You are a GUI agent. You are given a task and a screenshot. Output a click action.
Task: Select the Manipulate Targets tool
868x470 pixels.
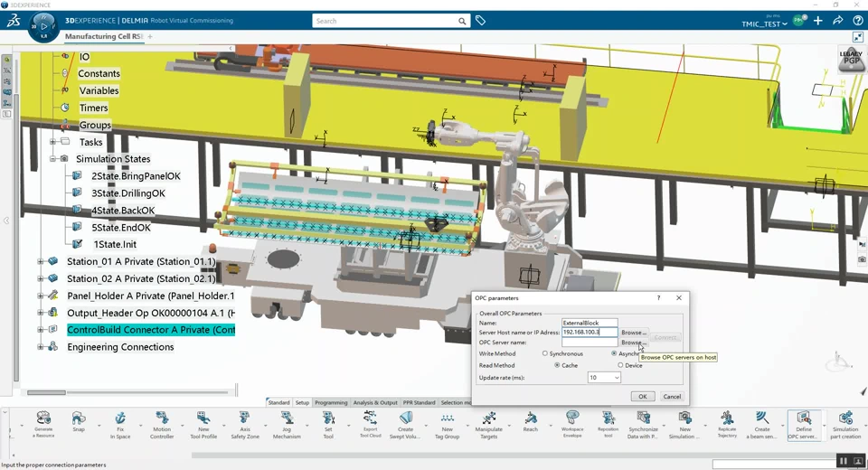click(x=489, y=424)
